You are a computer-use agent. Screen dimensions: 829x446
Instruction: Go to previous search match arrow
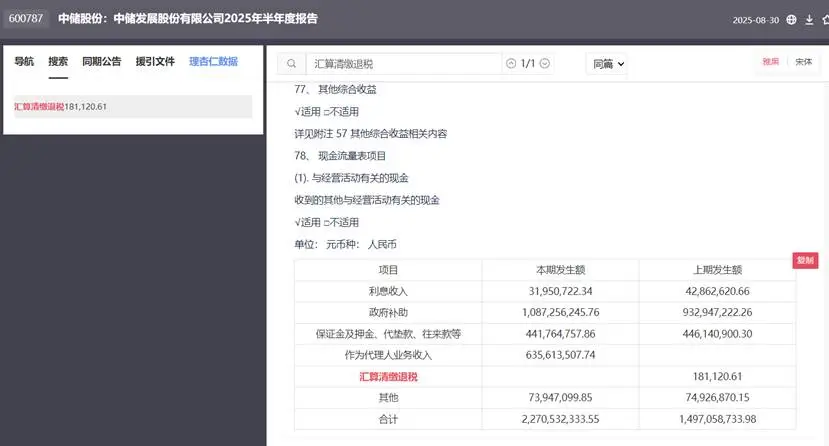pos(511,63)
